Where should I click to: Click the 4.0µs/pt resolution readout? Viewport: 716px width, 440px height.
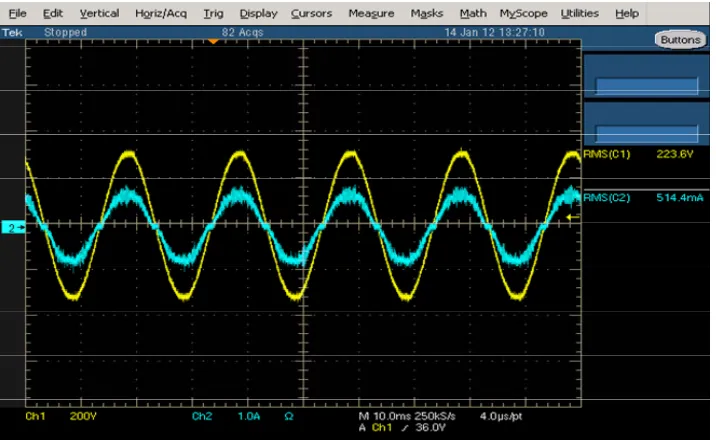[x=501, y=416]
